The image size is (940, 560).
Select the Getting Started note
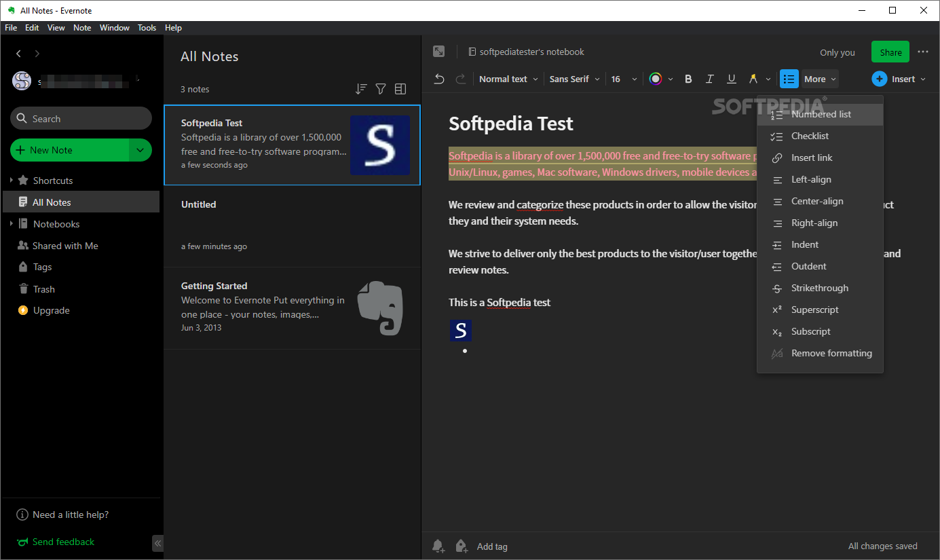point(293,308)
